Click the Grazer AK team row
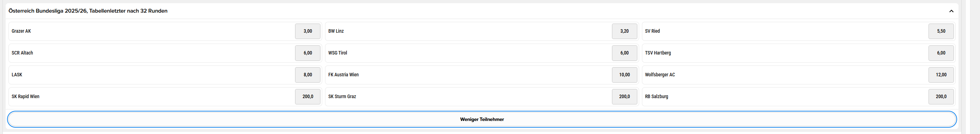 coord(165,31)
